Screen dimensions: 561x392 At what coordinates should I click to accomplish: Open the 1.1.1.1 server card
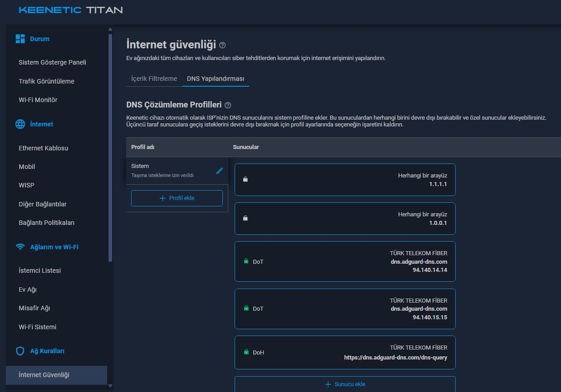(345, 180)
